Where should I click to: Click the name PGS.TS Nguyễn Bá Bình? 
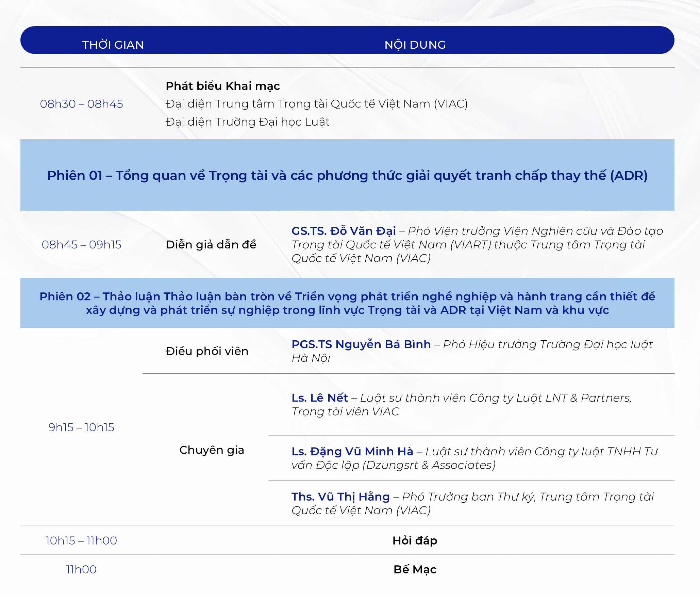click(x=361, y=344)
